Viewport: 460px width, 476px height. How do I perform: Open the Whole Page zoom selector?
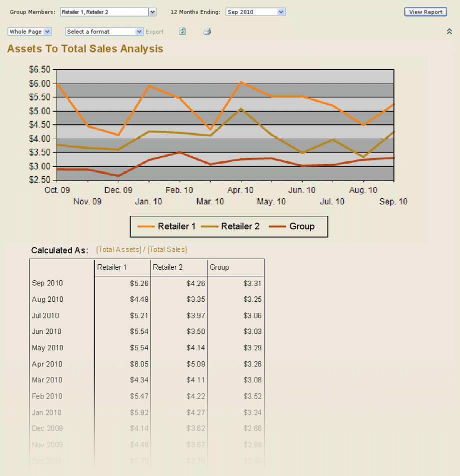[29, 31]
